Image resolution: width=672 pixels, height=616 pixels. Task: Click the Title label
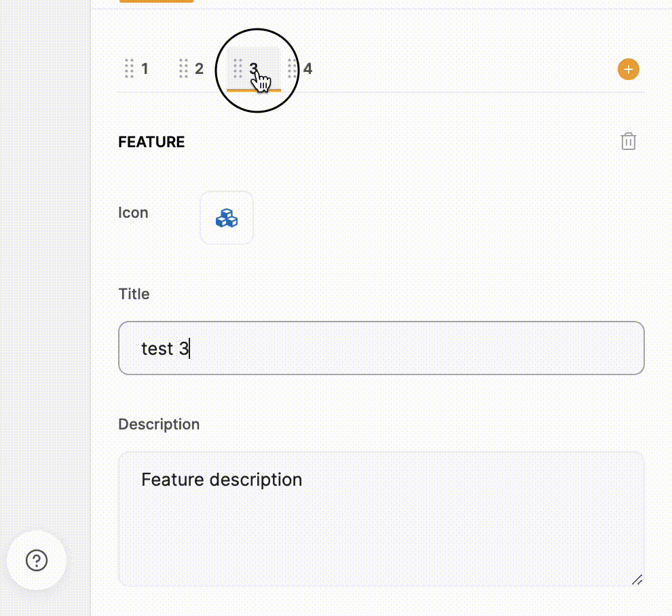tap(134, 294)
